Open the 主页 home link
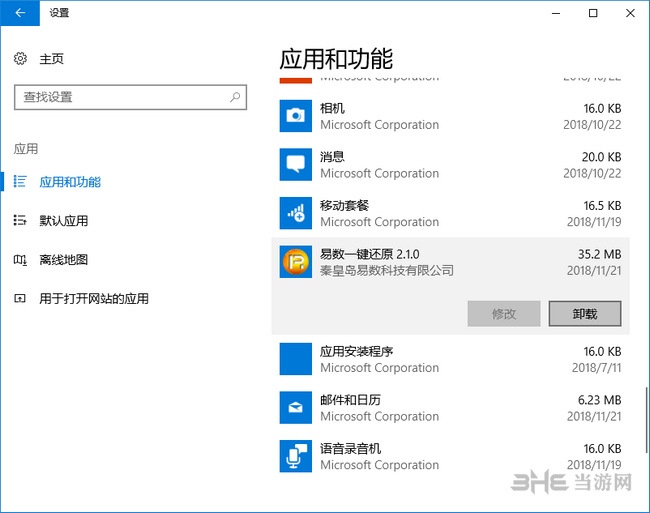 point(51,59)
